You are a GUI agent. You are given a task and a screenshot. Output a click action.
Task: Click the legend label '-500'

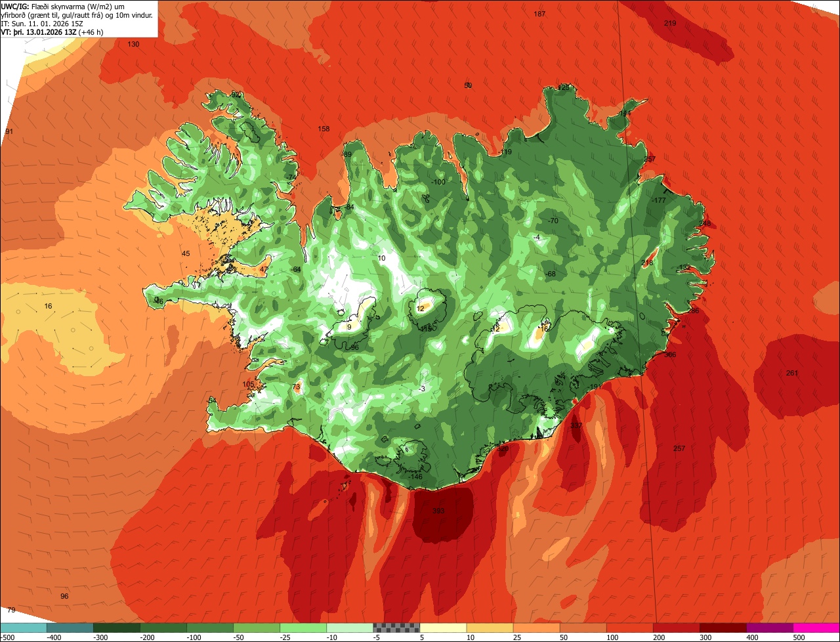click(x=7, y=637)
